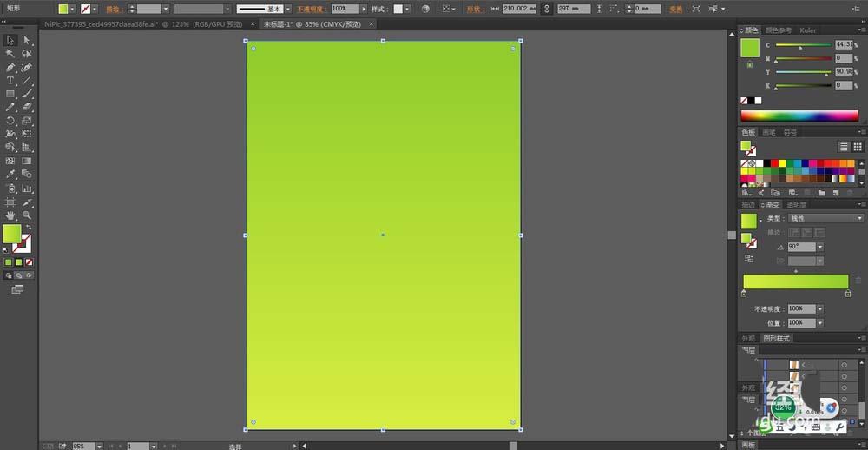Expand the opacity arrow in control bar

pyautogui.click(x=364, y=9)
